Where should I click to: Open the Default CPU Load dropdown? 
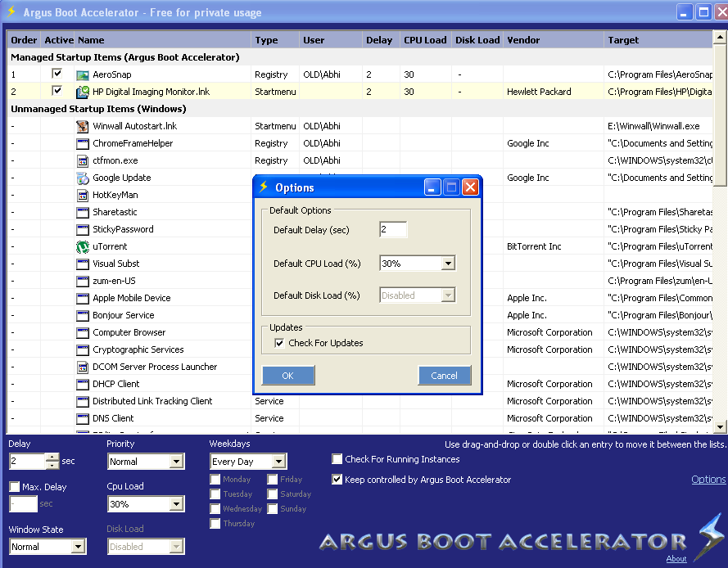click(447, 264)
